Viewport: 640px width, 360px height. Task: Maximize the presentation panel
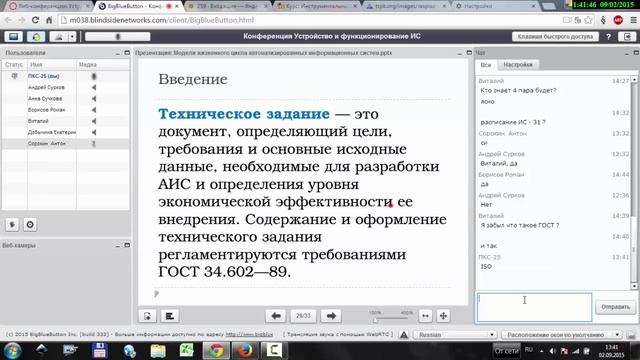click(469, 53)
